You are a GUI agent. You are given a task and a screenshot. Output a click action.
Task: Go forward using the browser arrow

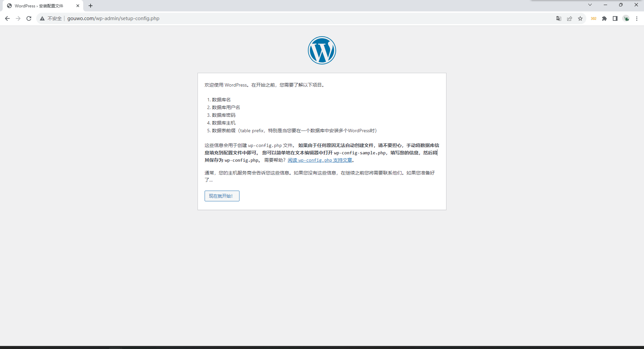(18, 18)
